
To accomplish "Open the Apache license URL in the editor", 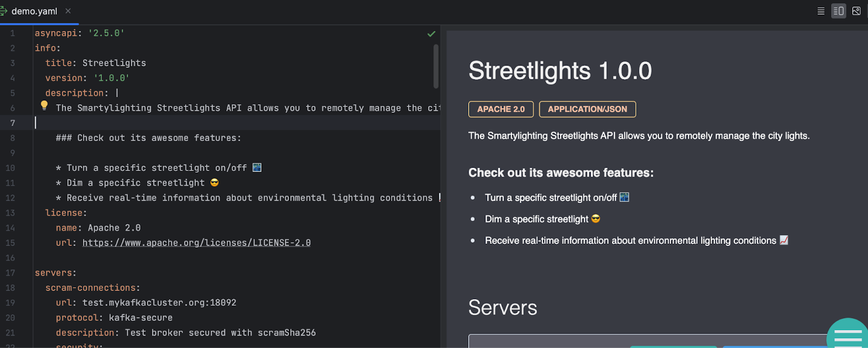I will [196, 243].
